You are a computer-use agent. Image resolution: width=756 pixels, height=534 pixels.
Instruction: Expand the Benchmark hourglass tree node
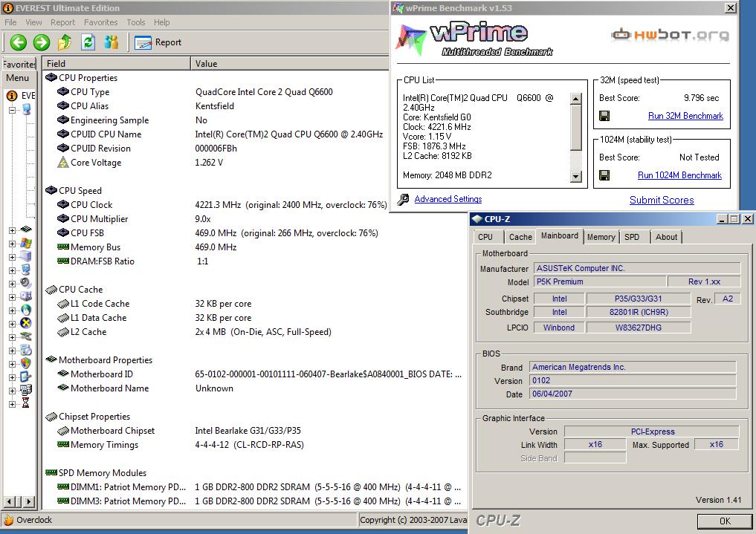[x=12, y=404]
